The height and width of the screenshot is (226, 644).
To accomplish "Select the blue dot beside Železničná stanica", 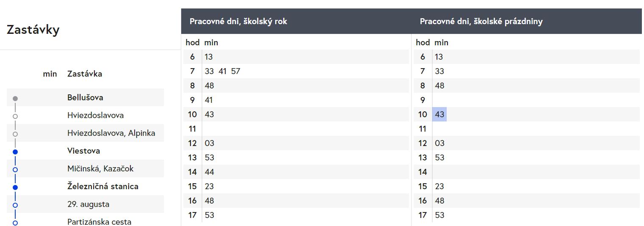I will click(15, 187).
